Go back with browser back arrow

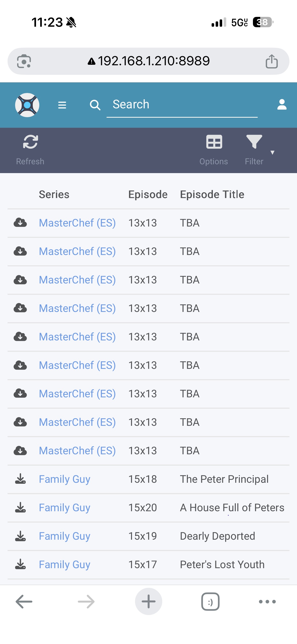click(24, 602)
